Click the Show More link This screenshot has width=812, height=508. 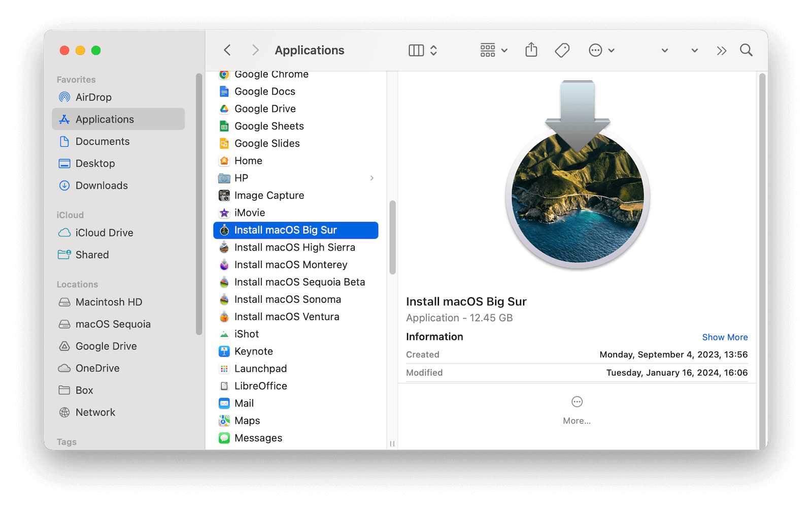pos(725,337)
